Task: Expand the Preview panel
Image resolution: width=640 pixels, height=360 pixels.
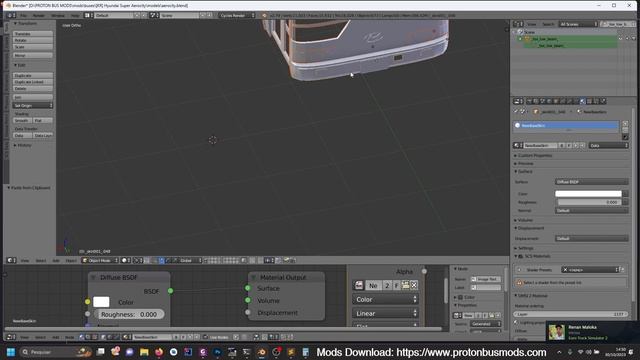Action: [525, 164]
